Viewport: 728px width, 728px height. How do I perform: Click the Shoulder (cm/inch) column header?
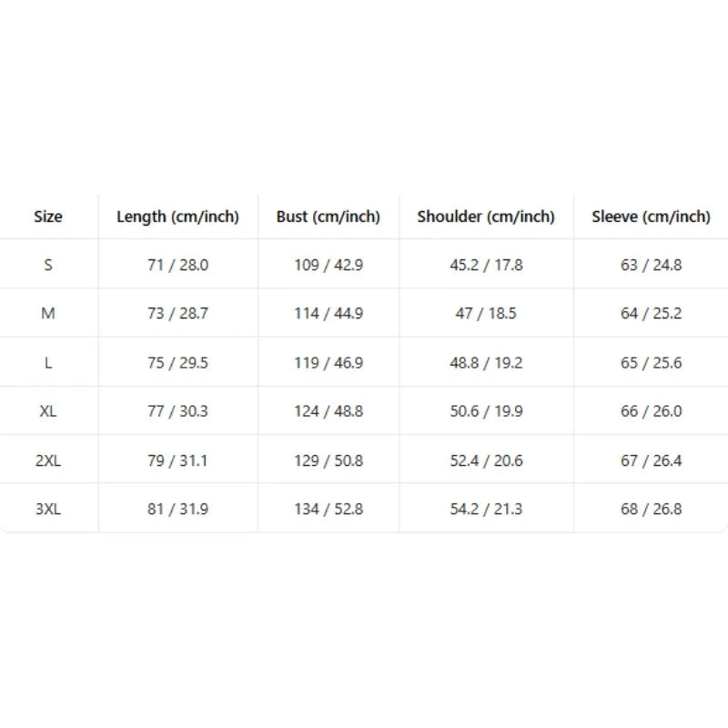pos(486,217)
